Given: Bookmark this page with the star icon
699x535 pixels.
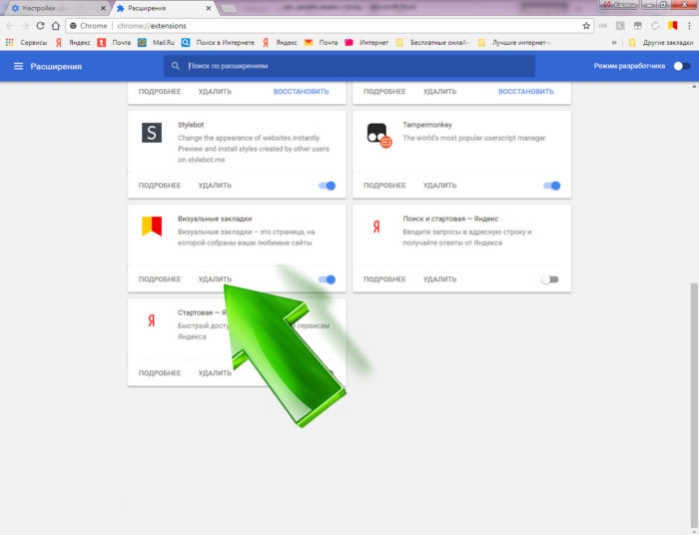Looking at the screenshot, I should tap(586, 26).
